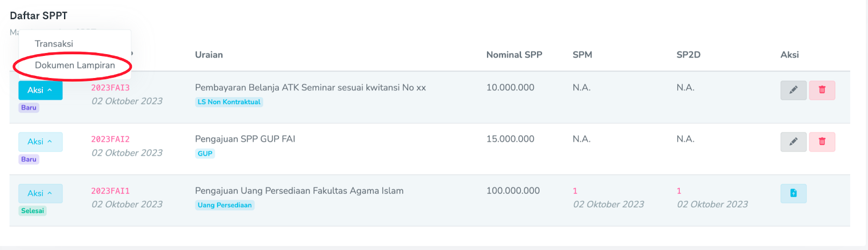Click the Nominal SPP column header
This screenshot has width=868, height=250.
coord(514,55)
